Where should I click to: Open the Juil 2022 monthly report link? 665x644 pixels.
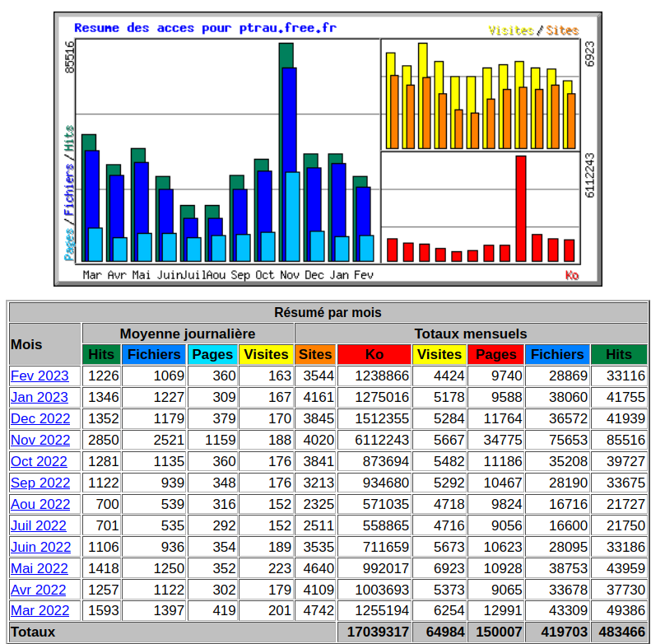[x=38, y=525]
